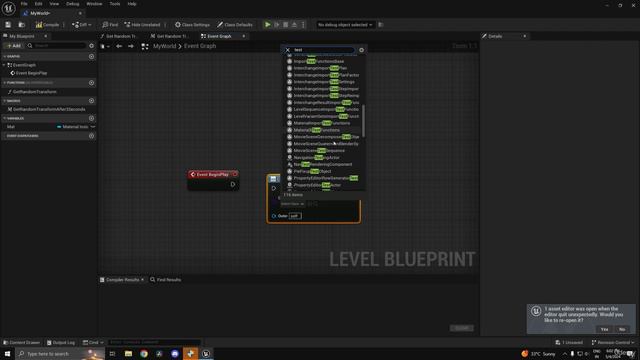
Task: Click Yes to re-open asset editor
Action: pyautogui.click(x=604, y=329)
